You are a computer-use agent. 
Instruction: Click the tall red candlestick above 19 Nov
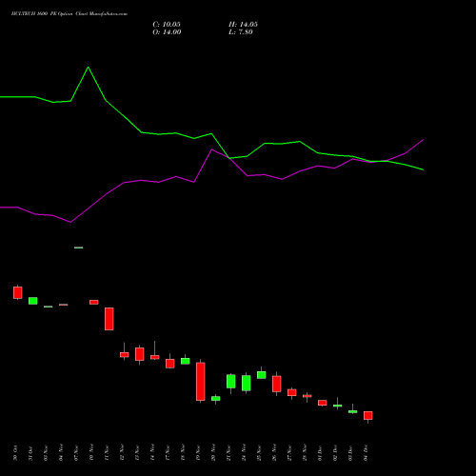point(201,382)
